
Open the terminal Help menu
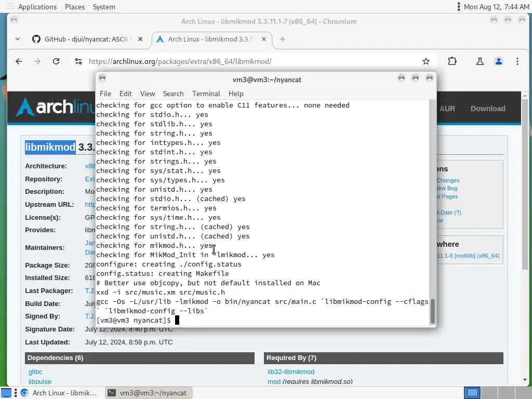236,94
